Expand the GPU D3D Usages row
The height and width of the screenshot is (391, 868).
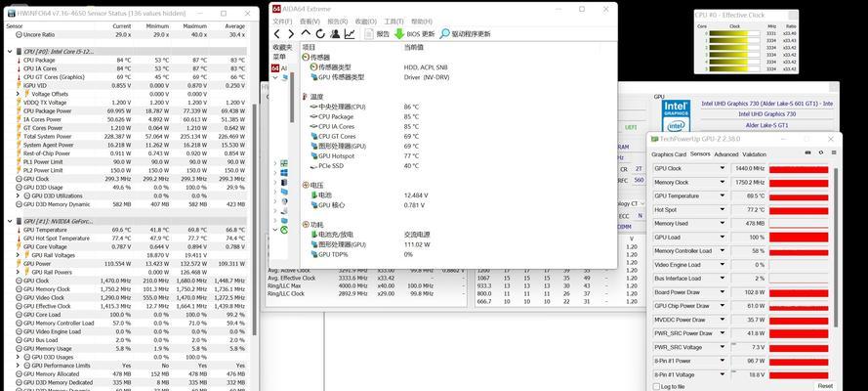(x=19, y=357)
